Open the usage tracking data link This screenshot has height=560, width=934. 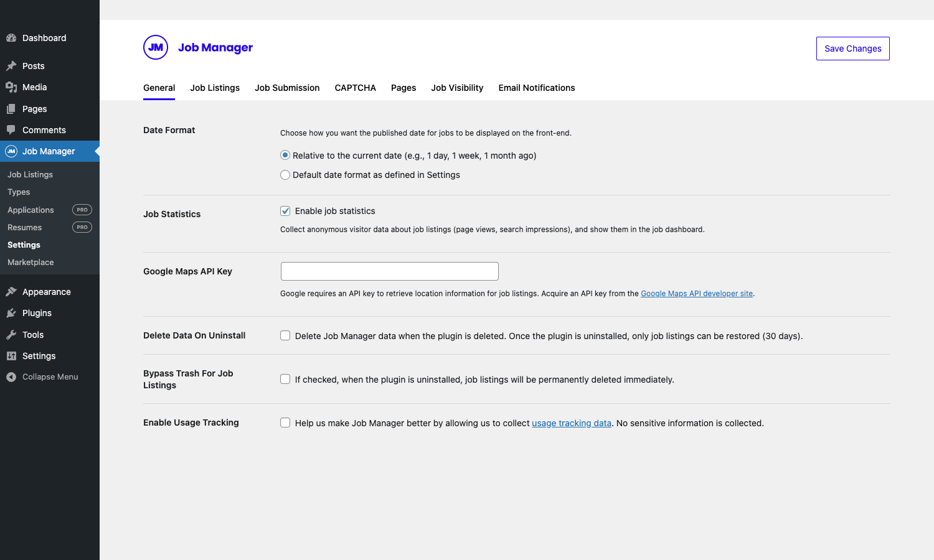(572, 423)
